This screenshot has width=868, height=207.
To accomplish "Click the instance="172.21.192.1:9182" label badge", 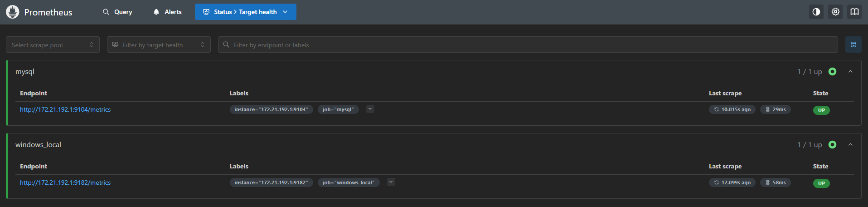I will (271, 182).
